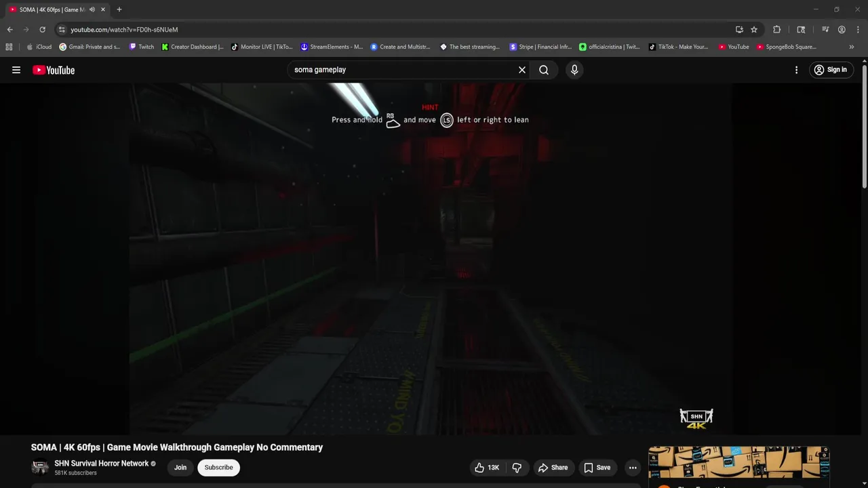The height and width of the screenshot is (488, 868).
Task: Mute the tab via speaker icon
Action: point(92,9)
